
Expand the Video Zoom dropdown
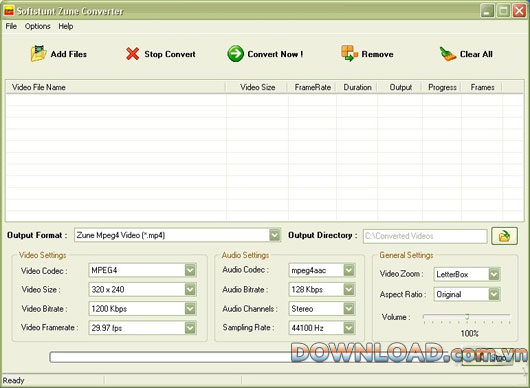click(x=494, y=274)
